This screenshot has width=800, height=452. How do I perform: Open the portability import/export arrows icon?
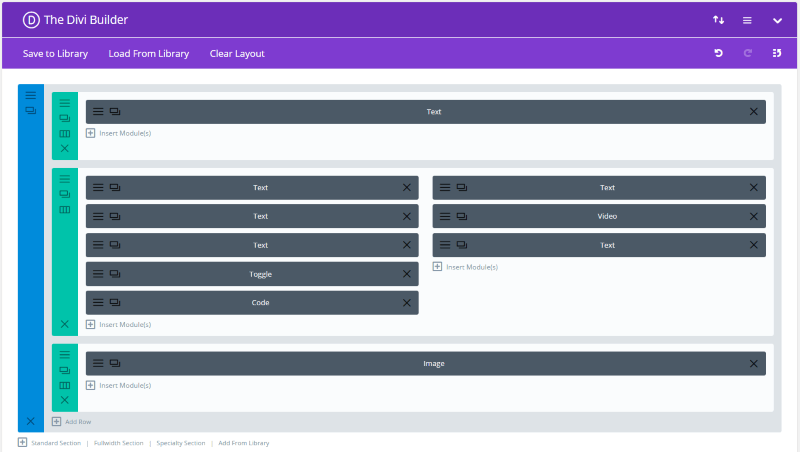[718, 20]
